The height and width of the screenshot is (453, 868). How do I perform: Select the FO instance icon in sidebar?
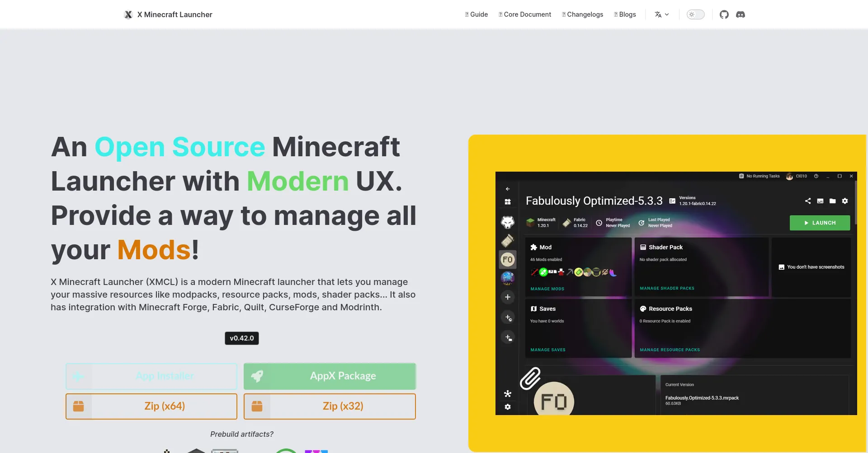tap(508, 260)
